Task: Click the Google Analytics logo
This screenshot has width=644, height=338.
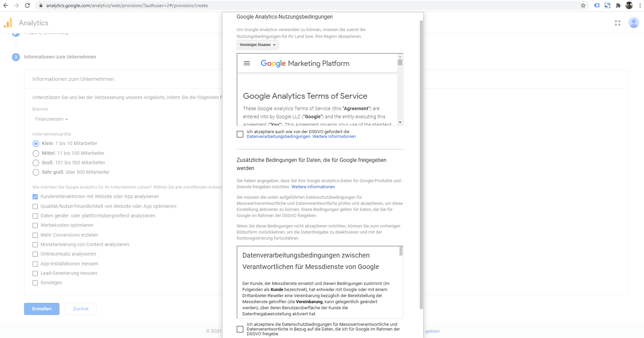Action: tap(8, 23)
